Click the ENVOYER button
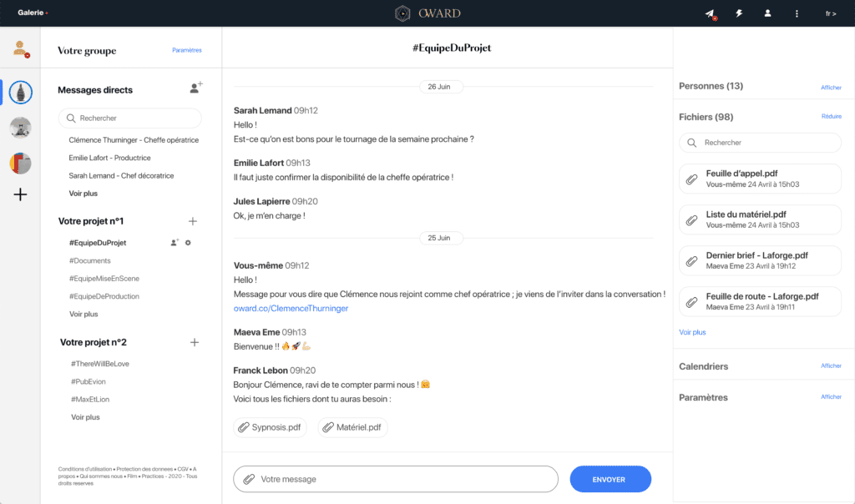The height and width of the screenshot is (504, 855). [x=610, y=480]
